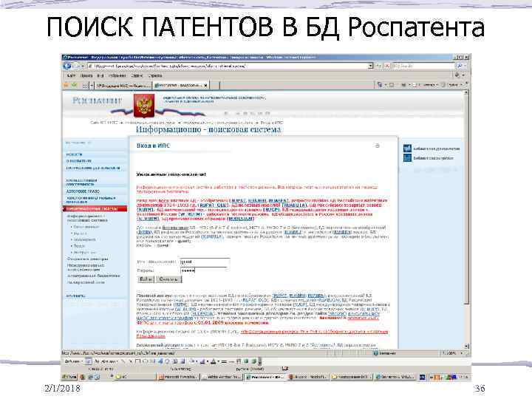Open the Правка menu in browser

point(86,75)
